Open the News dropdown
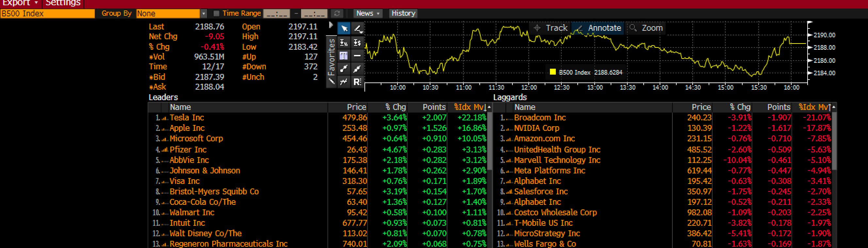 (x=368, y=13)
